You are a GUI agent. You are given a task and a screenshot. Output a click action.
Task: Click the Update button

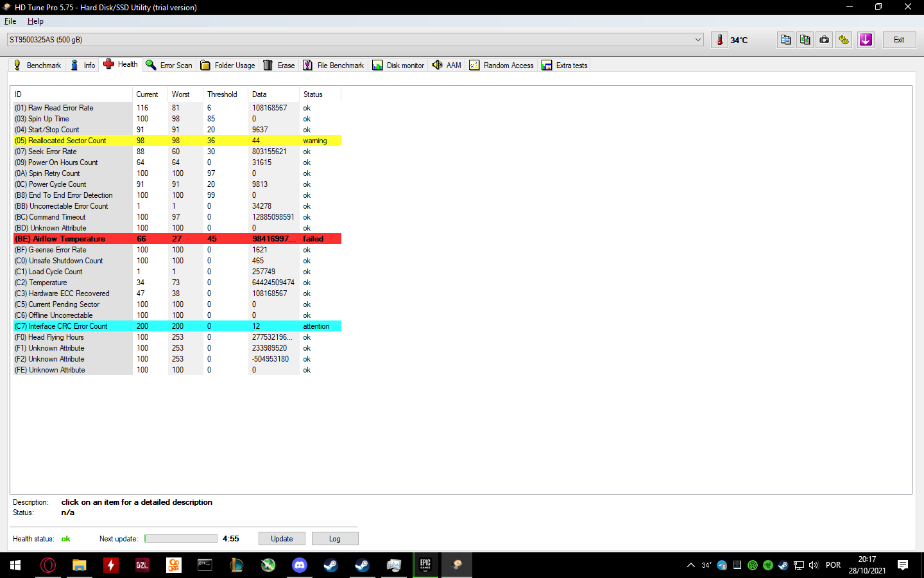(282, 539)
